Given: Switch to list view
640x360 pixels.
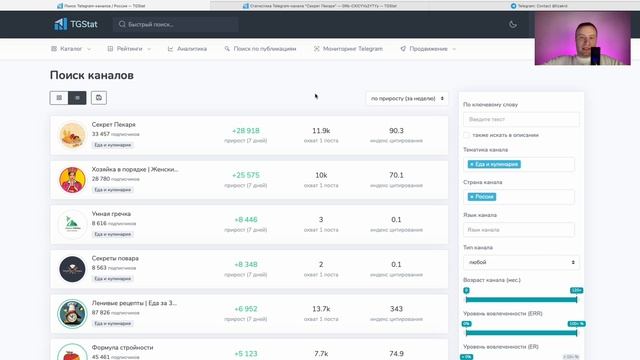Looking at the screenshot, I should coord(77,98).
